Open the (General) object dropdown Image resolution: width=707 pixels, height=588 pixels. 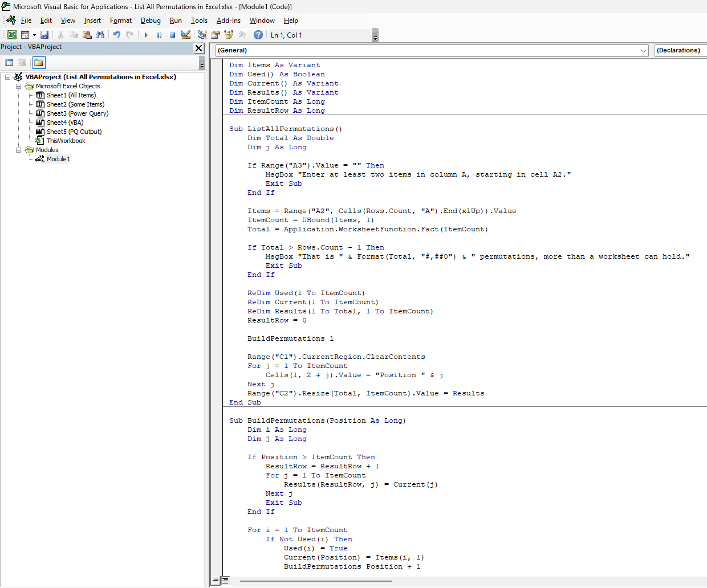[x=432, y=50]
